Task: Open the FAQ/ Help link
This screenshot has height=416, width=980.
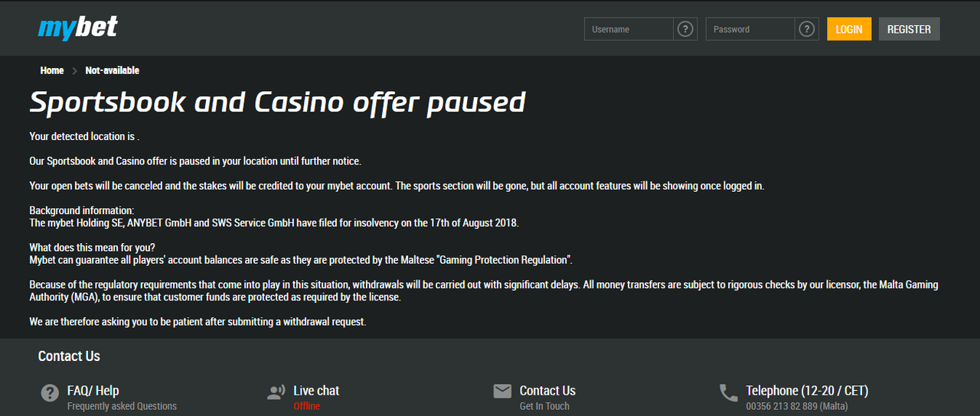Action: point(93,391)
